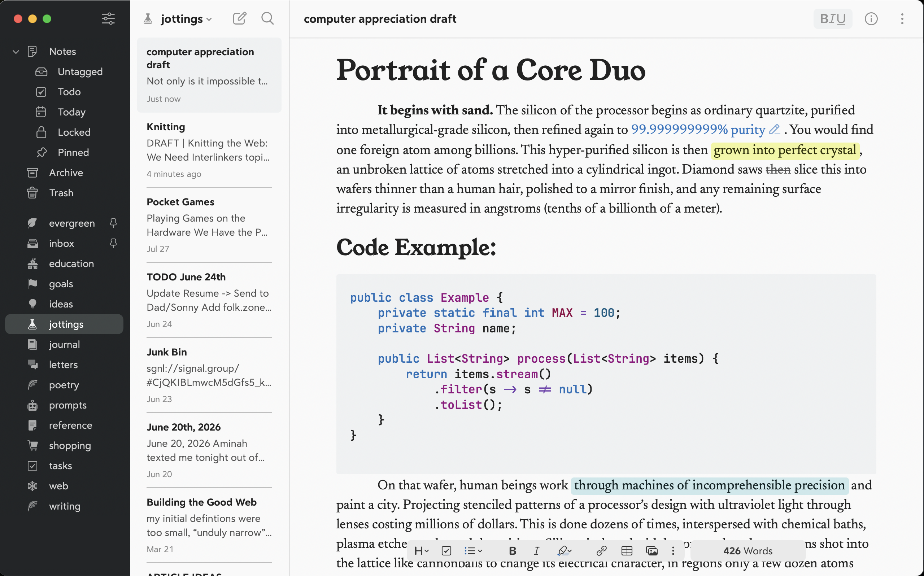Screen dimensions: 924x576
Task: Open the Untagged notes list
Action: tap(80, 71)
